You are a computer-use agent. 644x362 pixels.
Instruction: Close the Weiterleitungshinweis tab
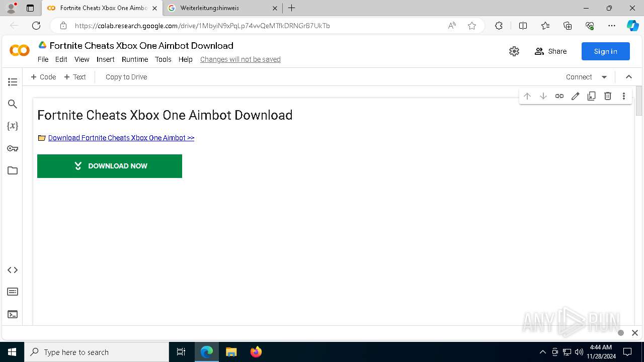(x=275, y=8)
